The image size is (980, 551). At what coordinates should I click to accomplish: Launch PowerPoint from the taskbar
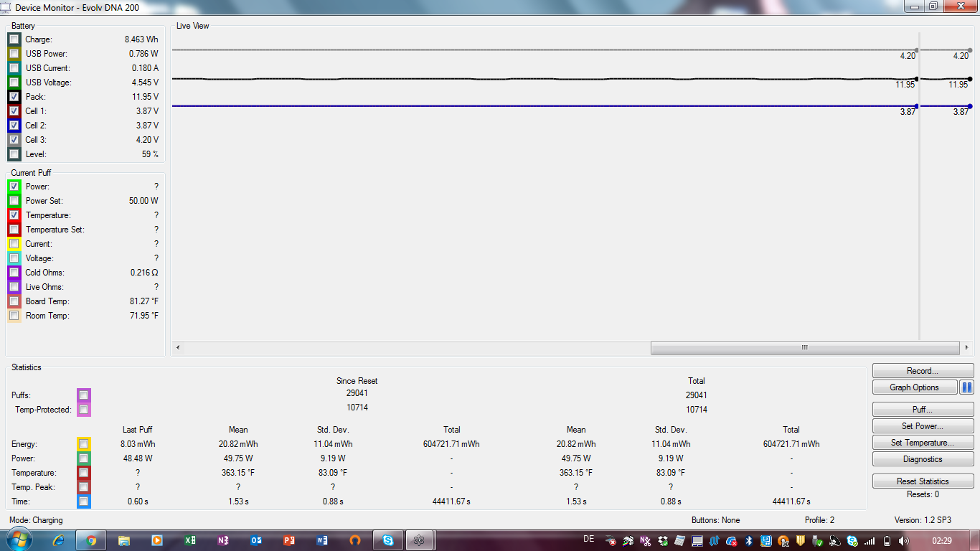[x=289, y=540]
